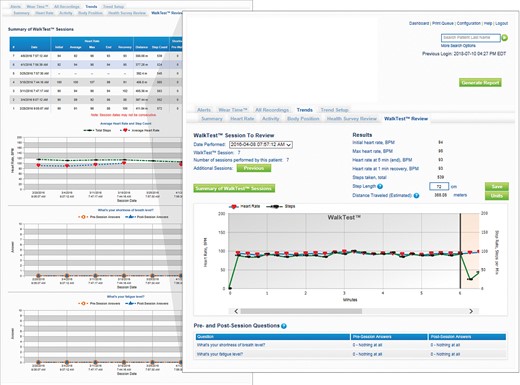Toggle Pre-Session Answers legend in shortness of breath chart
This screenshot has height=385, width=520.
pyautogui.click(x=99, y=217)
